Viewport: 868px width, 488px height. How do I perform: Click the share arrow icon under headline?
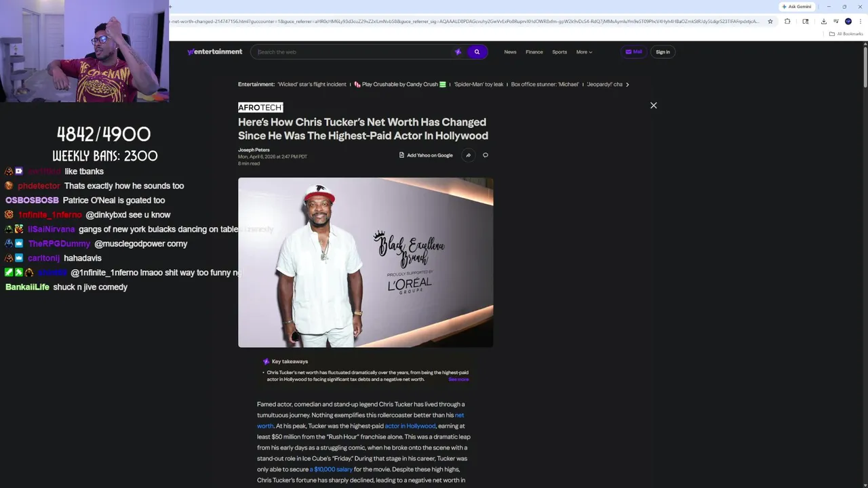[x=468, y=155]
